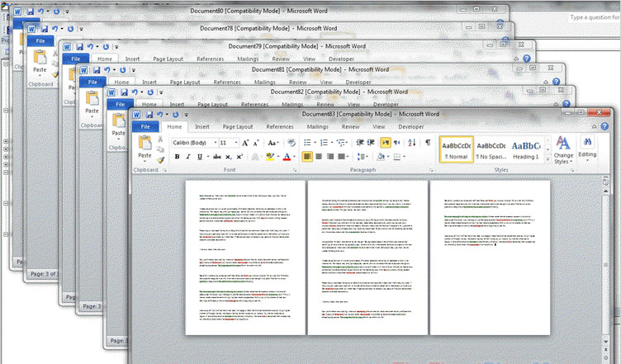Viewport: 621px width, 364px height.
Task: Open Mailings tab in Document81 window
Action: tap(264, 83)
